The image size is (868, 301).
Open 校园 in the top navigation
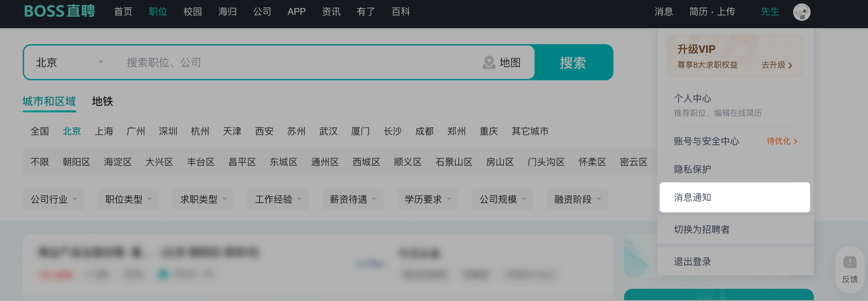(192, 12)
